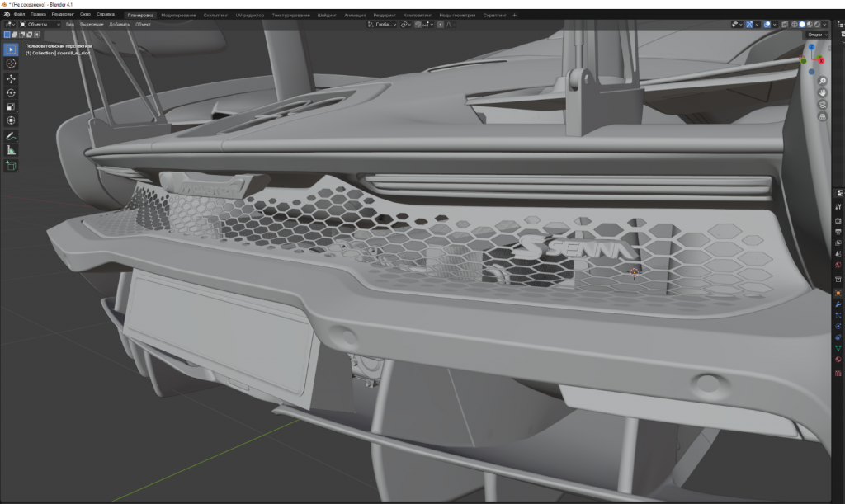The width and height of the screenshot is (845, 504).
Task: Expand the Опции dropdown
Action: point(816,35)
